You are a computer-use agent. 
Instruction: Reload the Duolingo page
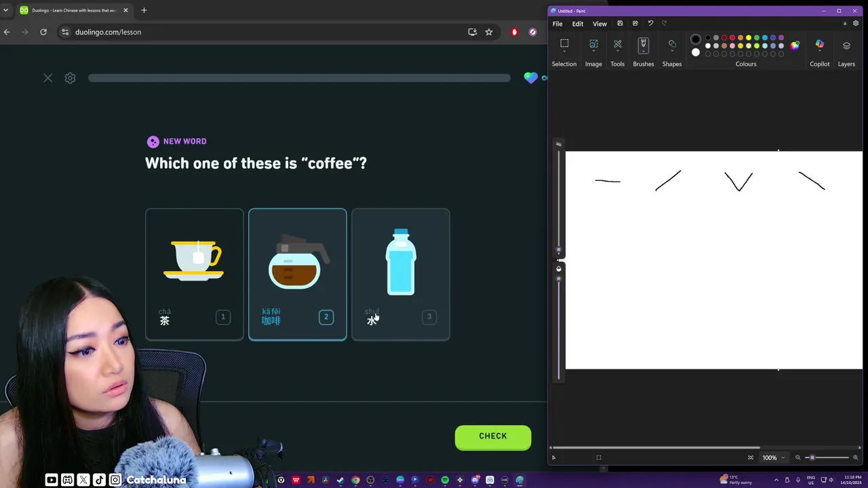click(43, 32)
